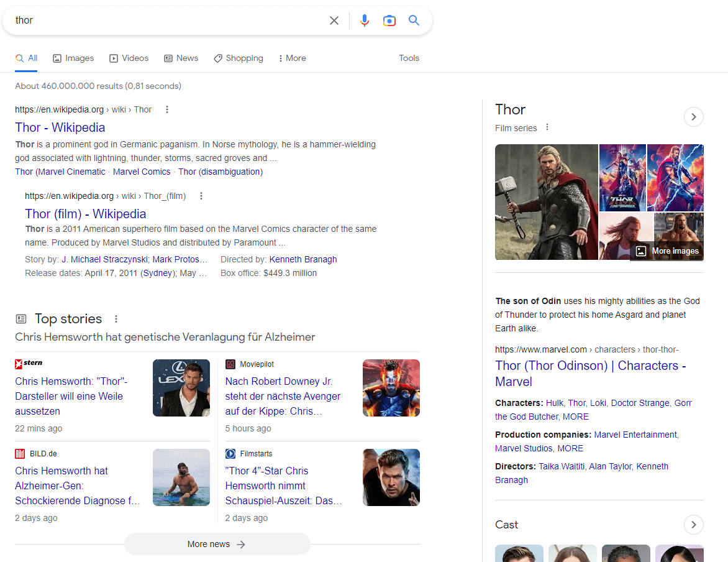Screen dimensions: 728x562
Task: Open options dots next to Film series label
Action: 547,127
